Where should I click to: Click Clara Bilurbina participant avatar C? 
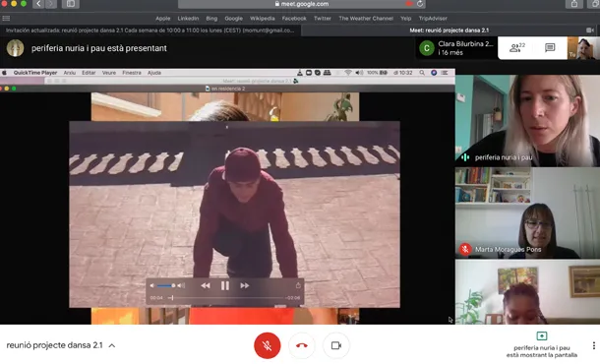[427, 48]
